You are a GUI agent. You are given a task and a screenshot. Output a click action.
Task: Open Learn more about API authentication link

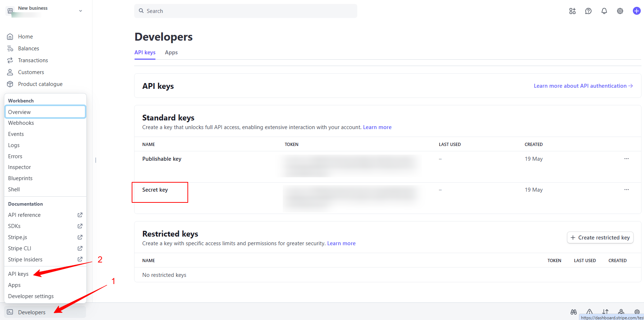point(583,86)
